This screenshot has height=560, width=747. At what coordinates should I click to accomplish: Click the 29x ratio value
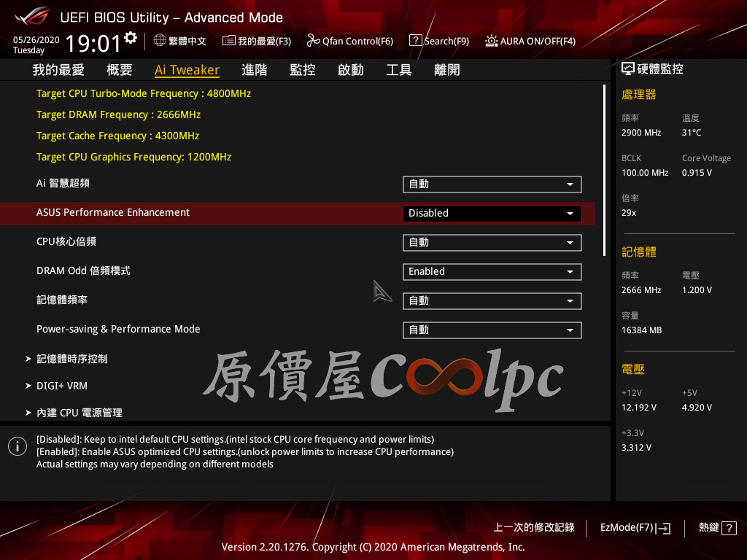(629, 213)
